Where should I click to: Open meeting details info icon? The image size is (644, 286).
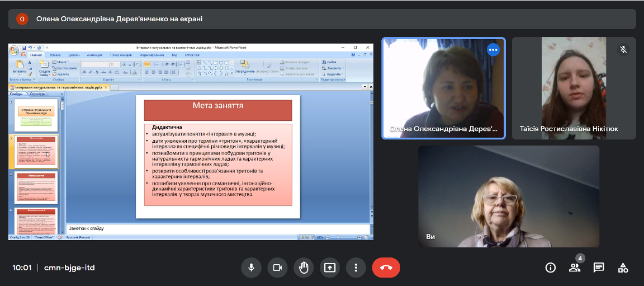pyautogui.click(x=550, y=268)
